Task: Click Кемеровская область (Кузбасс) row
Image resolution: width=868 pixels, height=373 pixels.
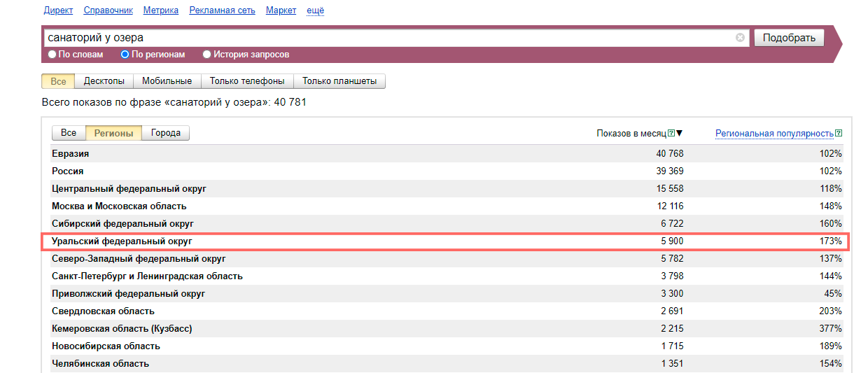Action: point(446,328)
